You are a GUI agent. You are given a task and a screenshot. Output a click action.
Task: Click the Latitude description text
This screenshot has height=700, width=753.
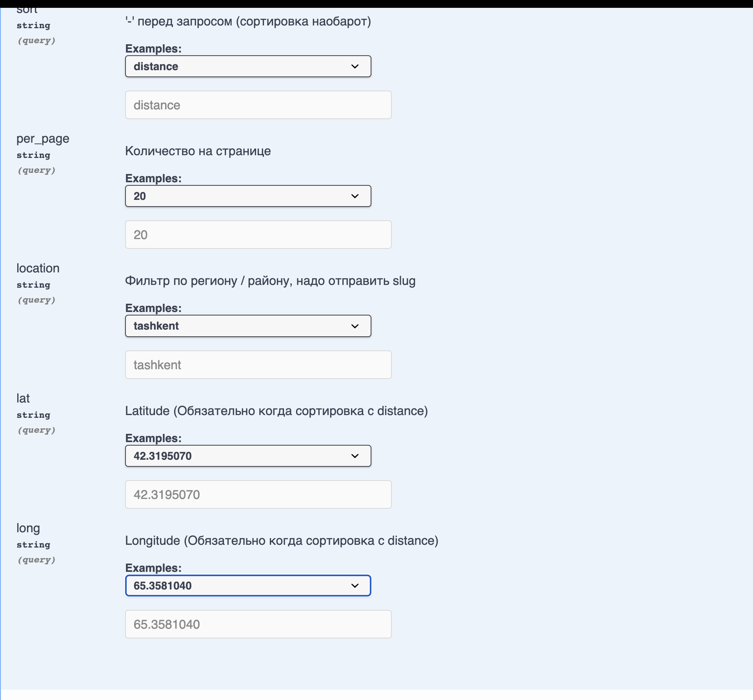click(x=276, y=411)
